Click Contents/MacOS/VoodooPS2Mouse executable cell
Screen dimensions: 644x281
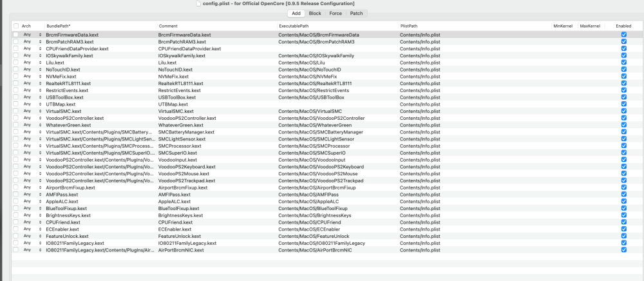[x=318, y=174]
